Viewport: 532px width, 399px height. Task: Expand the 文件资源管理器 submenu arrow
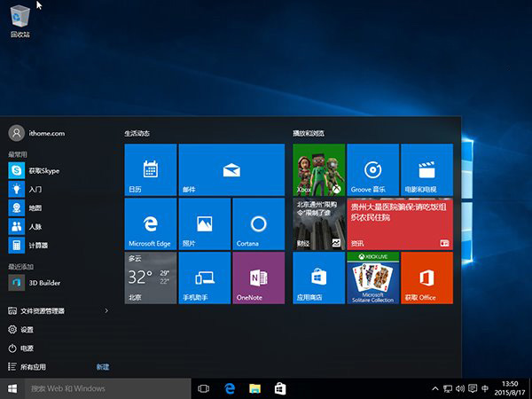(x=107, y=311)
